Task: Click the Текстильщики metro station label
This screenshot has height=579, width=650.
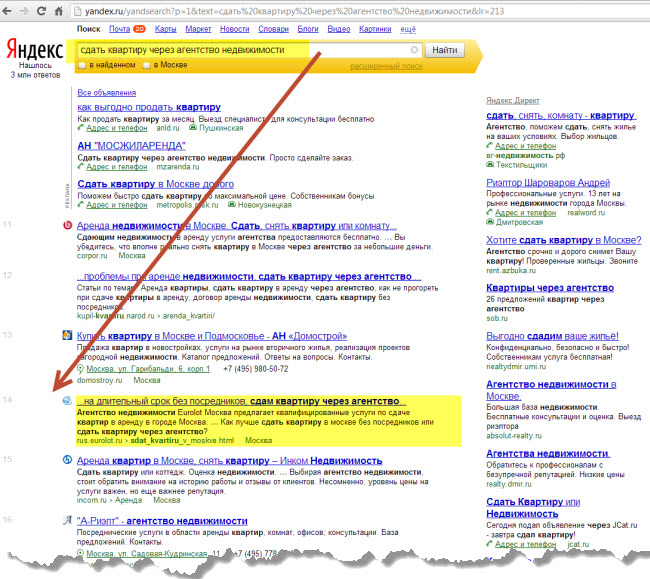Action: (521, 165)
